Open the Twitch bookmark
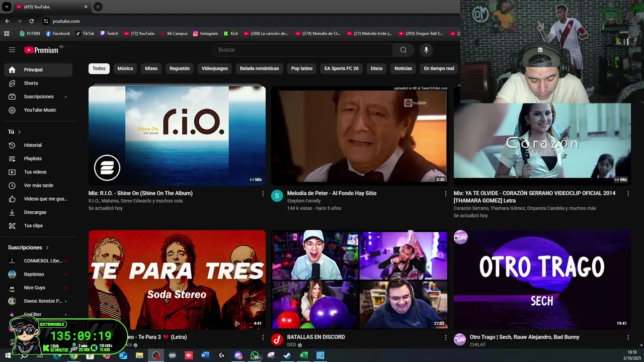644x362 pixels. point(109,34)
